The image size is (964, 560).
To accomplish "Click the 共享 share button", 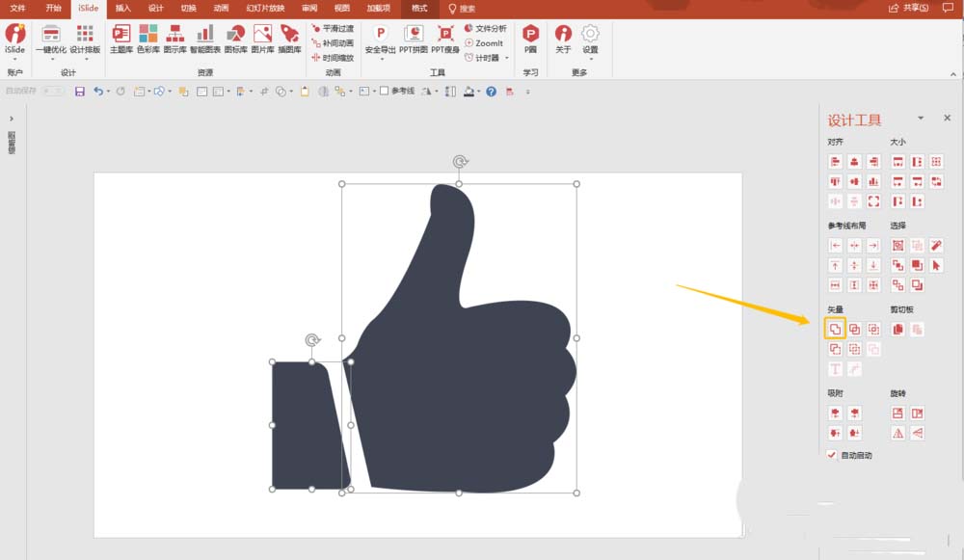I will pyautogui.click(x=909, y=8).
